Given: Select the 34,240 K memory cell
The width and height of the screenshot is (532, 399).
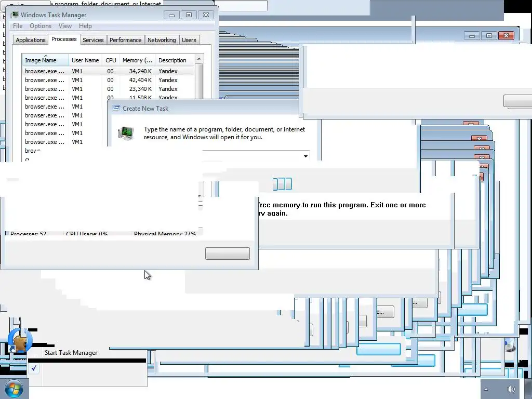Looking at the screenshot, I should coord(140,71).
